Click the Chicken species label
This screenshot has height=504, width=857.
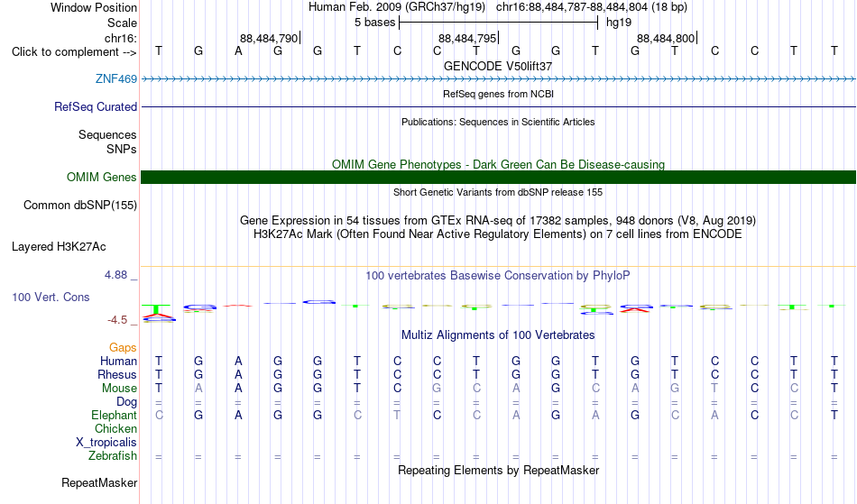point(115,428)
